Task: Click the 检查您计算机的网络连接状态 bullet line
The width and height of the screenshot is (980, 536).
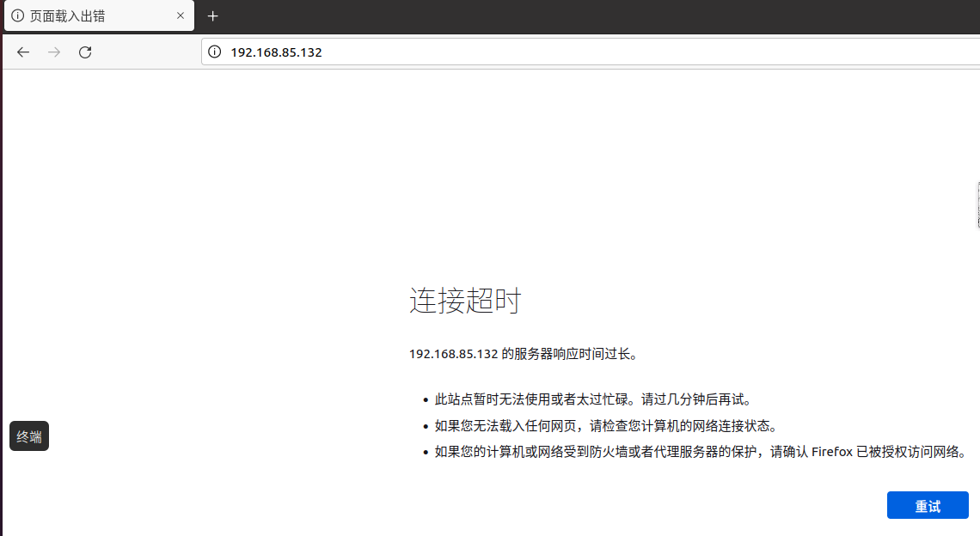Action: [x=605, y=426]
